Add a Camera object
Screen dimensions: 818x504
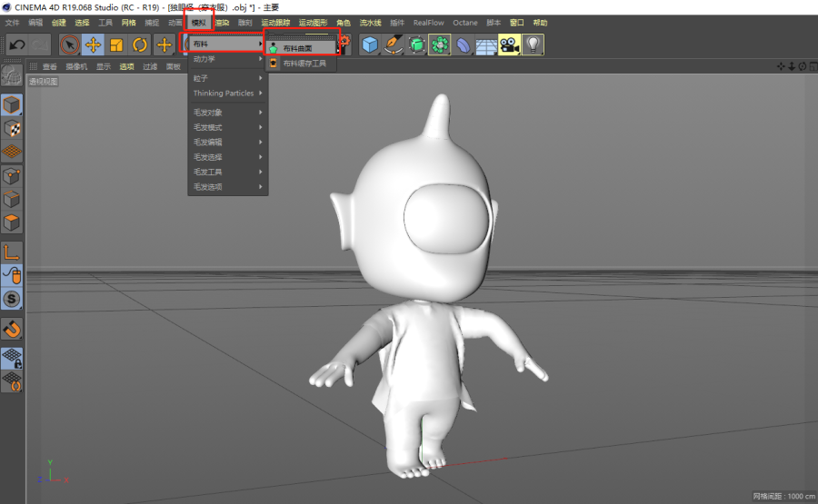point(509,44)
